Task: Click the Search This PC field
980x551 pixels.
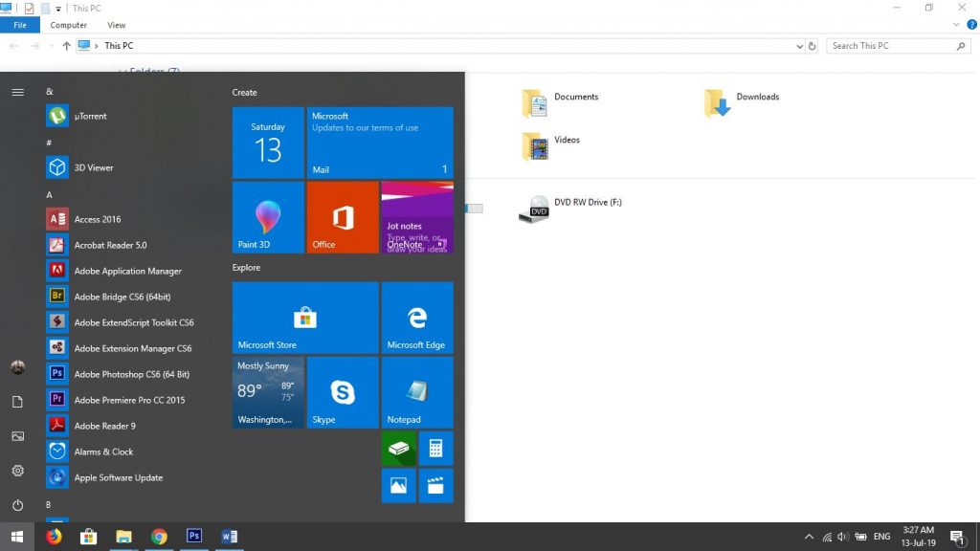Action: click(899, 46)
